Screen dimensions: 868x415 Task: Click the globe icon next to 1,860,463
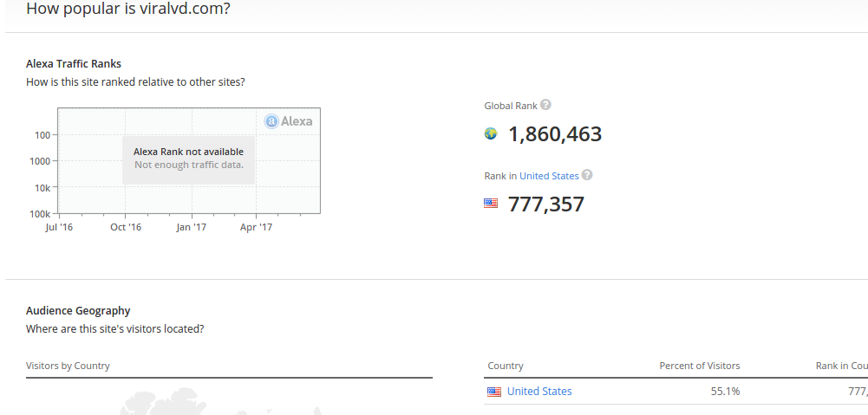(491, 133)
